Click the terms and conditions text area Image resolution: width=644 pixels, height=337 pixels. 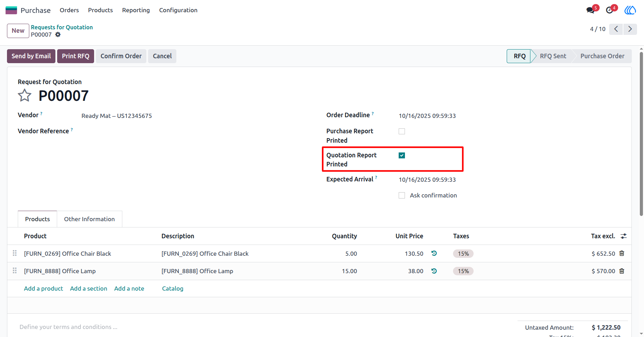coord(68,327)
